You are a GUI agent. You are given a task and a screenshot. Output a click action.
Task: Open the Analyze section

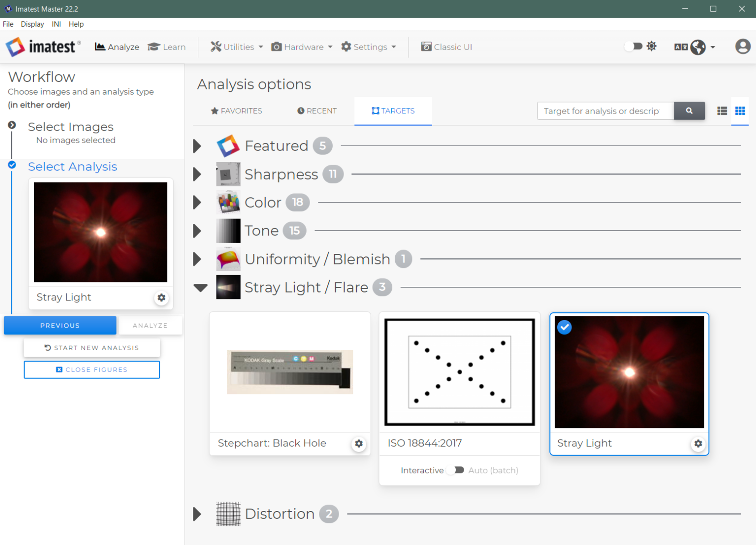tap(117, 47)
